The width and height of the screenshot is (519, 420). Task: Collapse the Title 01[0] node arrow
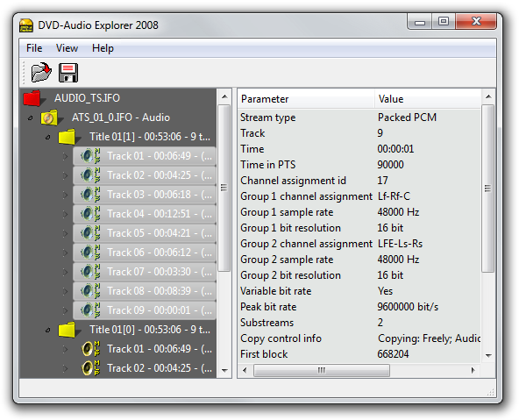[47, 330]
